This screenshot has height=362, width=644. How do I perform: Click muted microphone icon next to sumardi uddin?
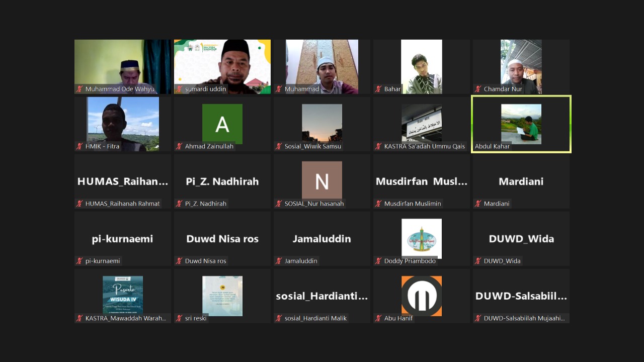pos(179,89)
